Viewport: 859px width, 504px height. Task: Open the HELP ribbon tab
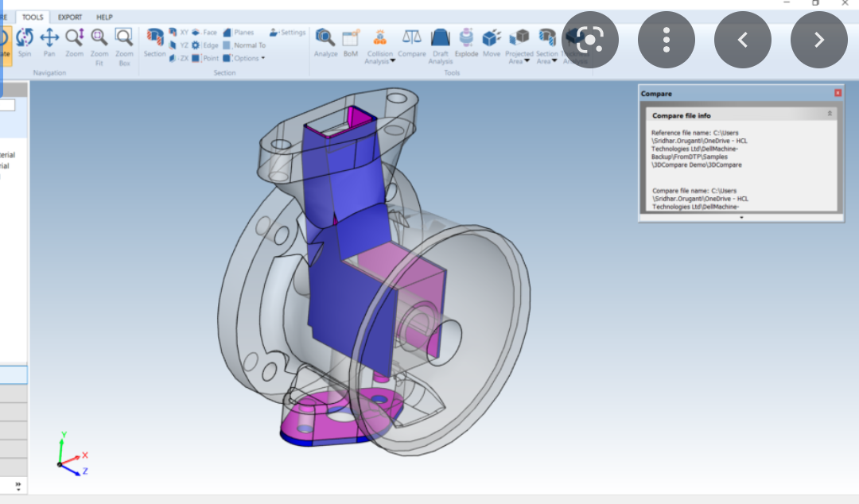[104, 17]
